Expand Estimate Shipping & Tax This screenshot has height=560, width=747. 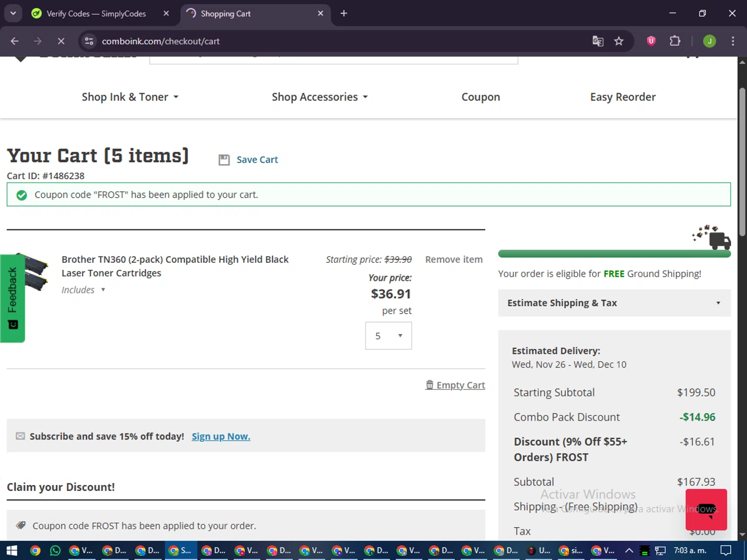[x=615, y=303]
